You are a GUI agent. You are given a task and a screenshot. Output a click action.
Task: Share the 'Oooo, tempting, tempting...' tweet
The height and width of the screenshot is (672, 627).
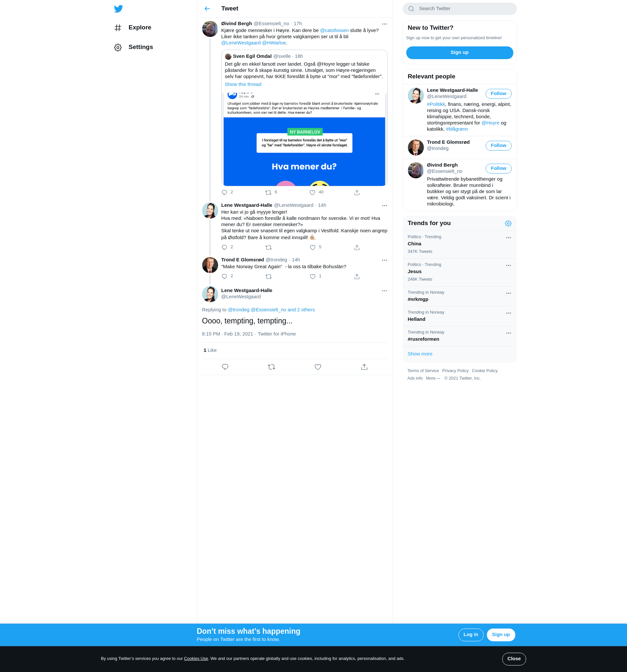[364, 367]
